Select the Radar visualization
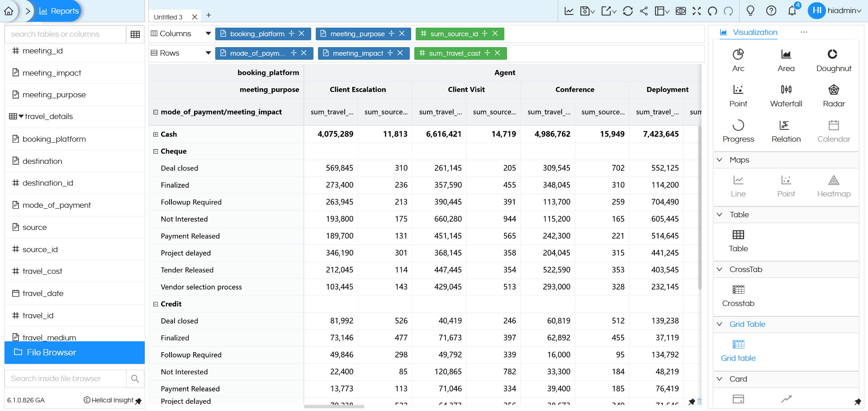Viewport: 868px width, 411px height. [833, 95]
